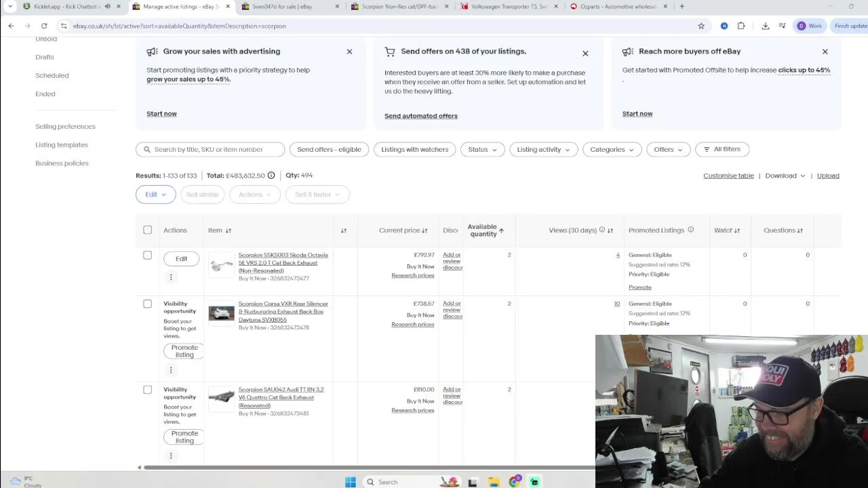Focus the search by title or SKU field
Image resolution: width=868 pixels, height=488 pixels.
pyautogui.click(x=210, y=149)
